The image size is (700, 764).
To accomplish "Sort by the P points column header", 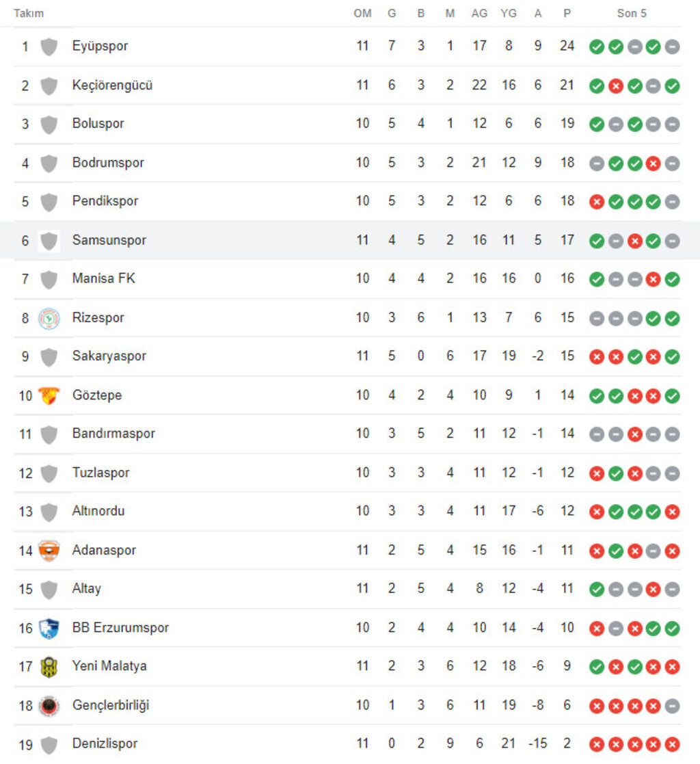I will pos(567,13).
